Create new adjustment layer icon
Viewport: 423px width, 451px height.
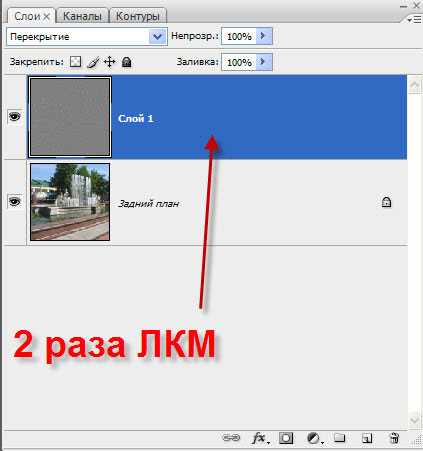pos(314,438)
